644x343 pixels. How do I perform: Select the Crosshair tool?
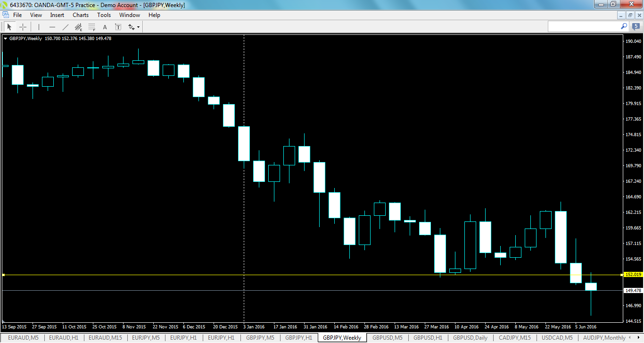[23, 26]
